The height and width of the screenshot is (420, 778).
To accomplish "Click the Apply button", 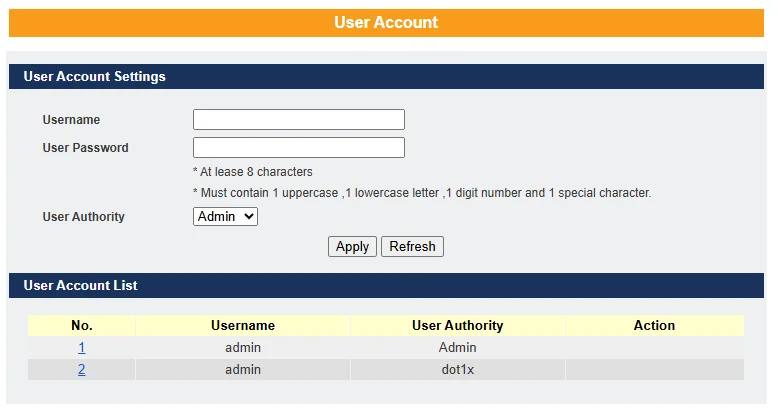I will (x=352, y=246).
